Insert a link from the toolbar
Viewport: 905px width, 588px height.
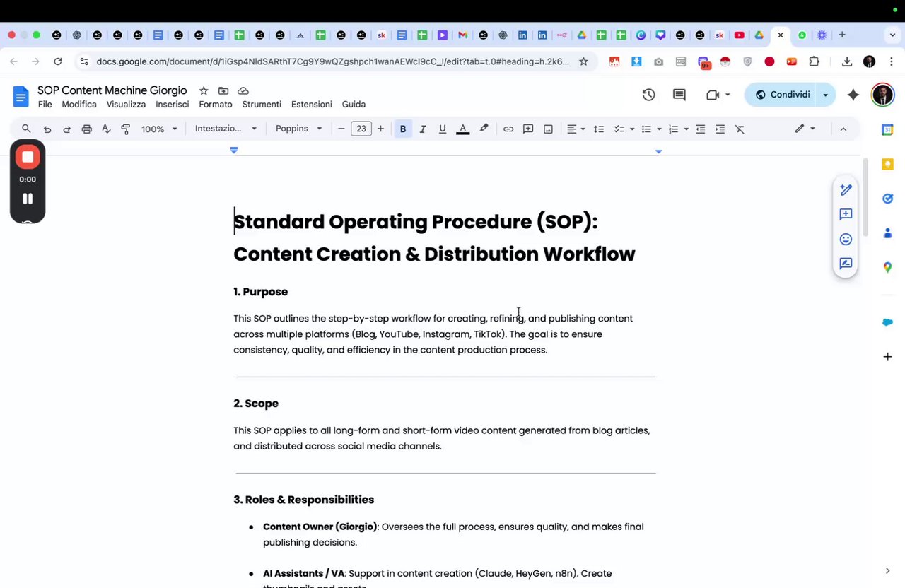[x=508, y=129]
